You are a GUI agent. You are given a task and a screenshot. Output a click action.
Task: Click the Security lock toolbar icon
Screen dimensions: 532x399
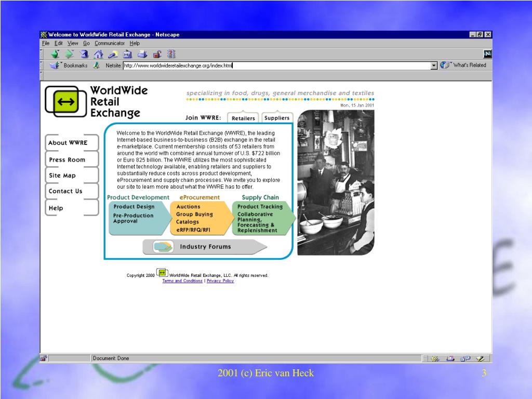point(157,54)
